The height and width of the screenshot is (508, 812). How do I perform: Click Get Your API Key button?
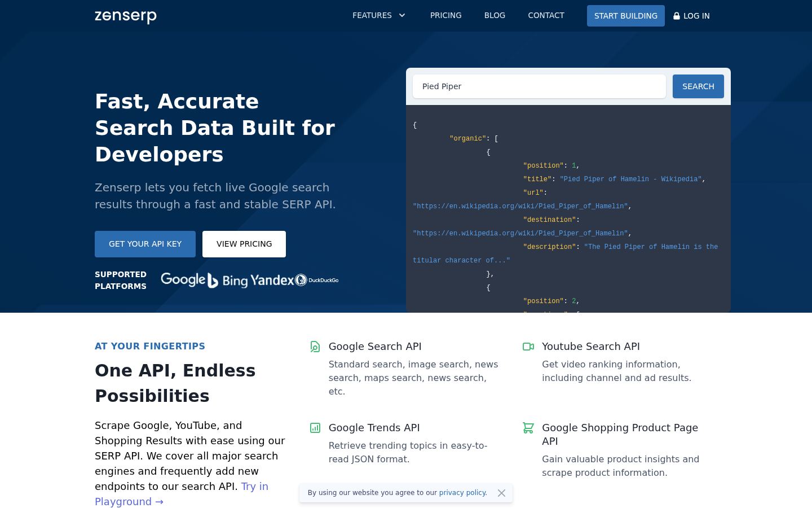point(145,244)
